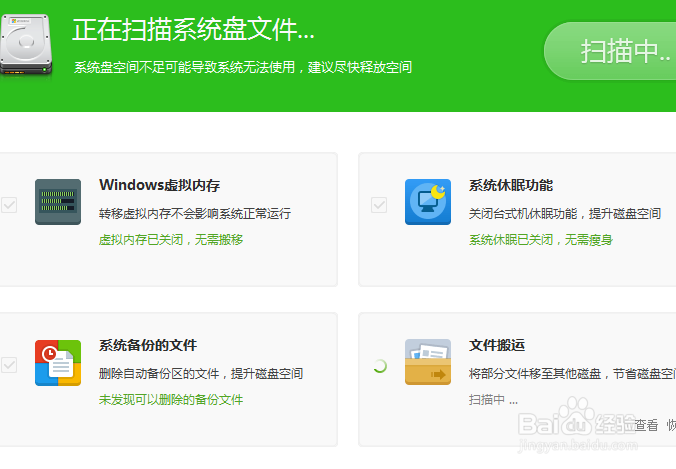The image size is (676, 469).
Task: Click the 系统备份的文件 backup icon
Action: coord(58,363)
